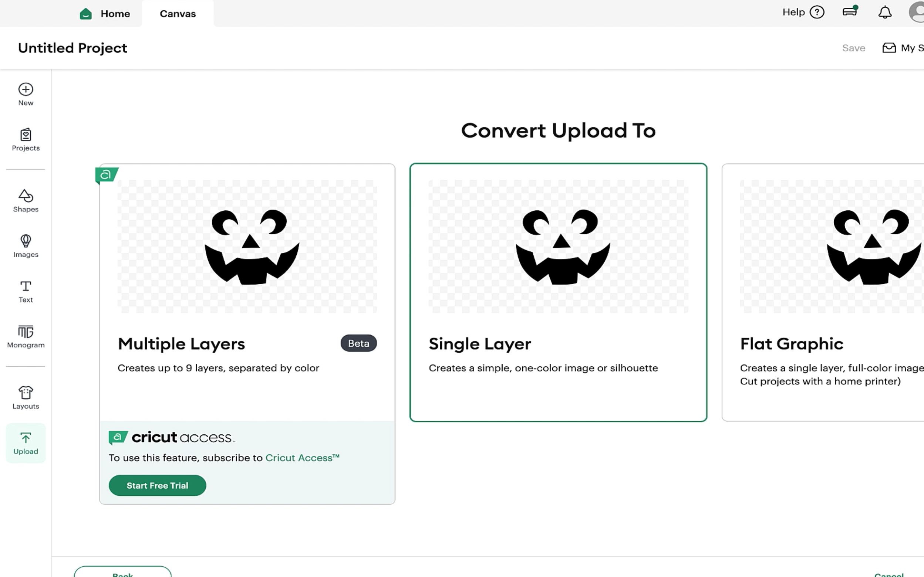Choose the Single Layer conversion card

tap(558, 292)
